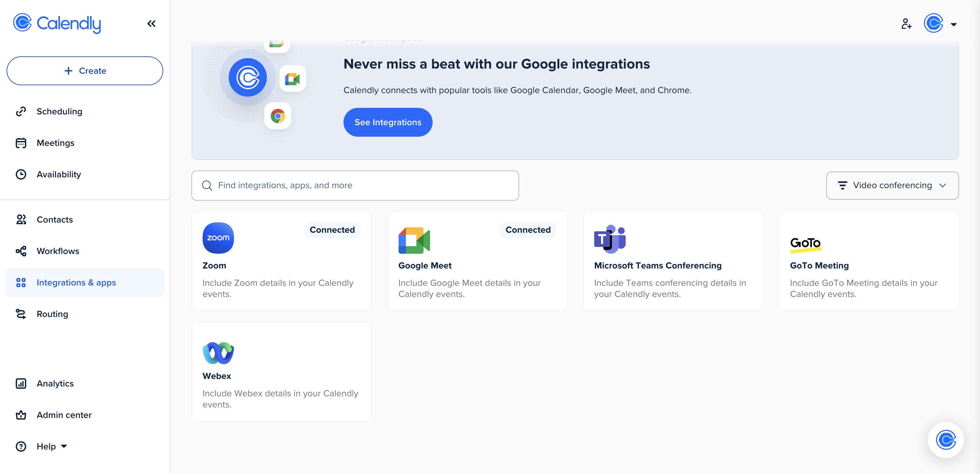The width and height of the screenshot is (980, 474).
Task: Select the Routing icon in the sidebar
Action: click(22, 314)
